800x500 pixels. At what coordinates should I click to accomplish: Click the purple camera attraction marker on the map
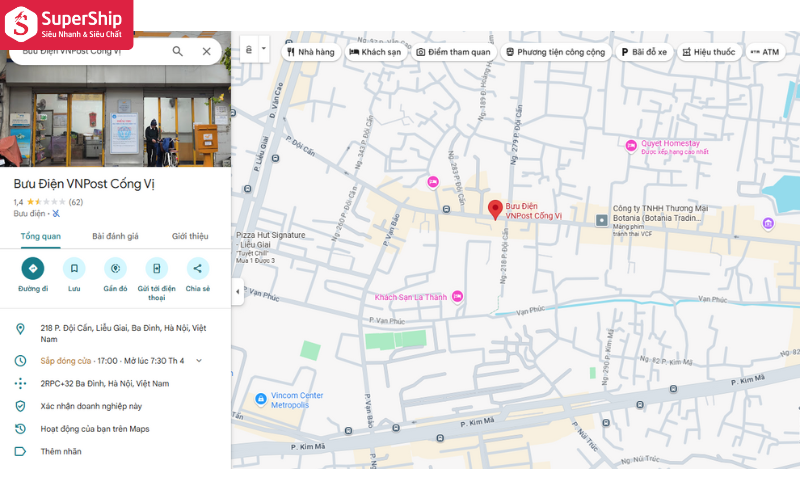768,223
